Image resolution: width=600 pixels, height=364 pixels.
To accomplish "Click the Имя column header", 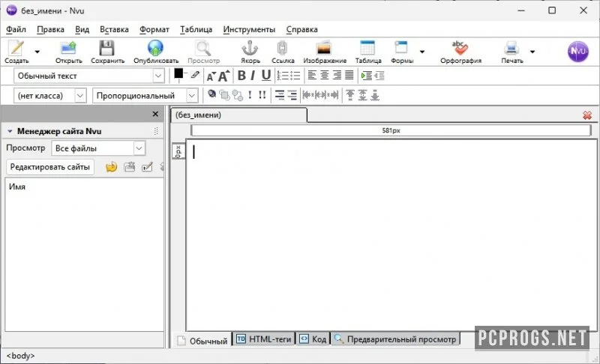I will click(17, 186).
